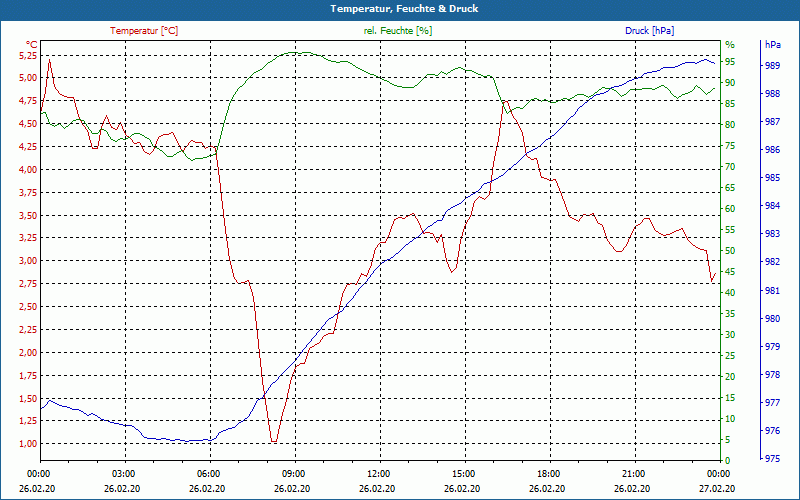Click the '5,00' temperature axis value

click(28, 78)
